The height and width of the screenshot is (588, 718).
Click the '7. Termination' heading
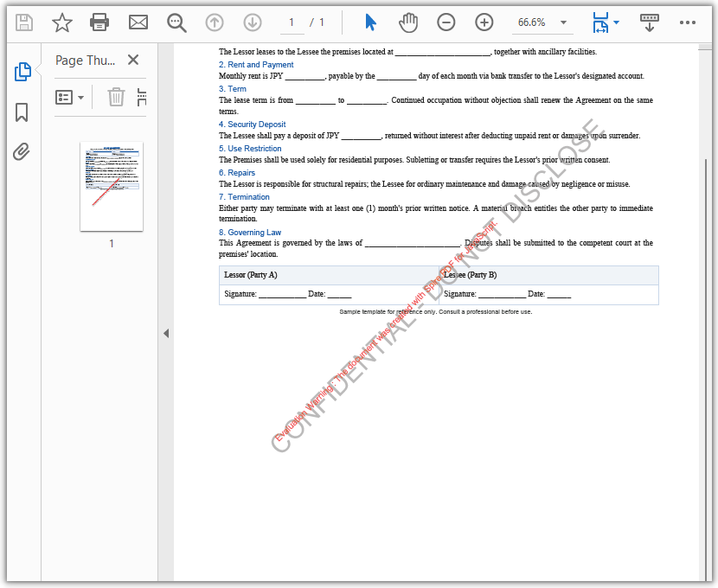(244, 197)
